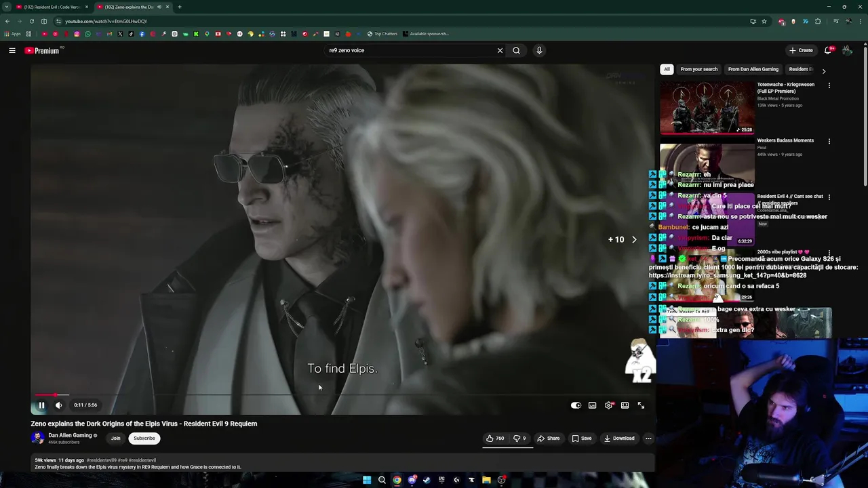Open more actions under the video
The image size is (868, 488).
click(x=648, y=439)
